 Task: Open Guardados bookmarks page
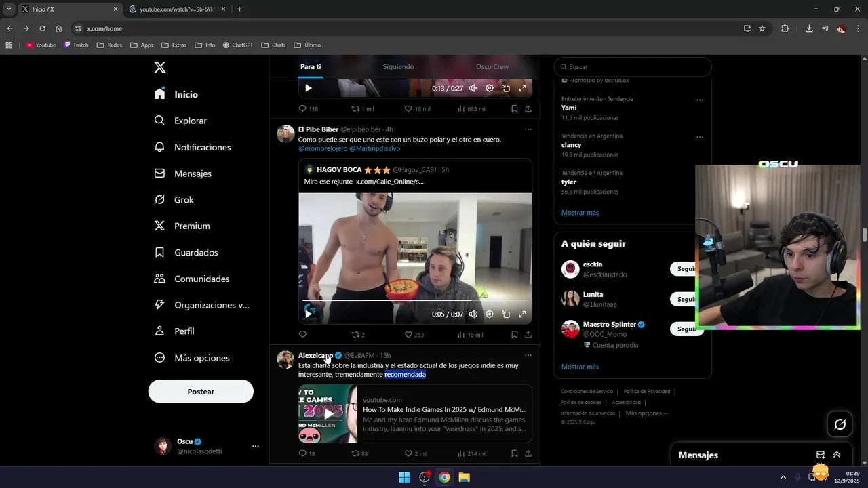click(x=186, y=252)
